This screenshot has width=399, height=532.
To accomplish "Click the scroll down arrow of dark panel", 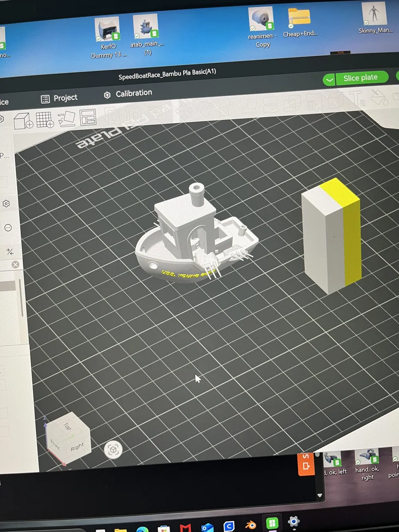I will coord(320,495).
